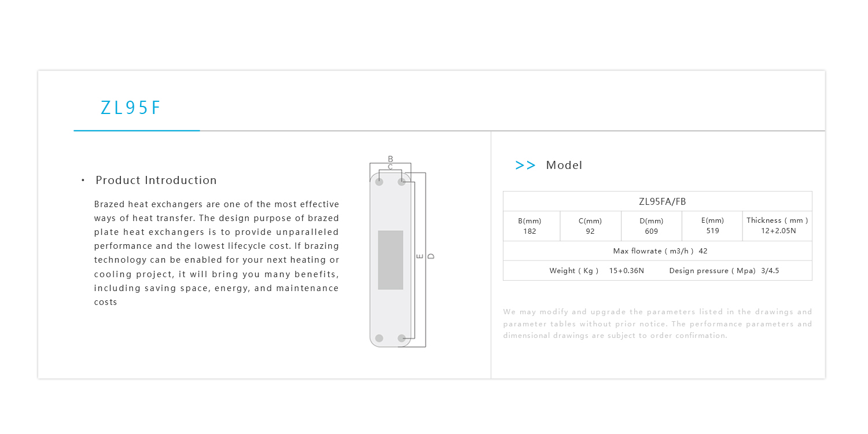Image resolution: width=868 pixels, height=434 pixels.
Task: Click the Weight 15+0.36N value
Action: tap(626, 271)
